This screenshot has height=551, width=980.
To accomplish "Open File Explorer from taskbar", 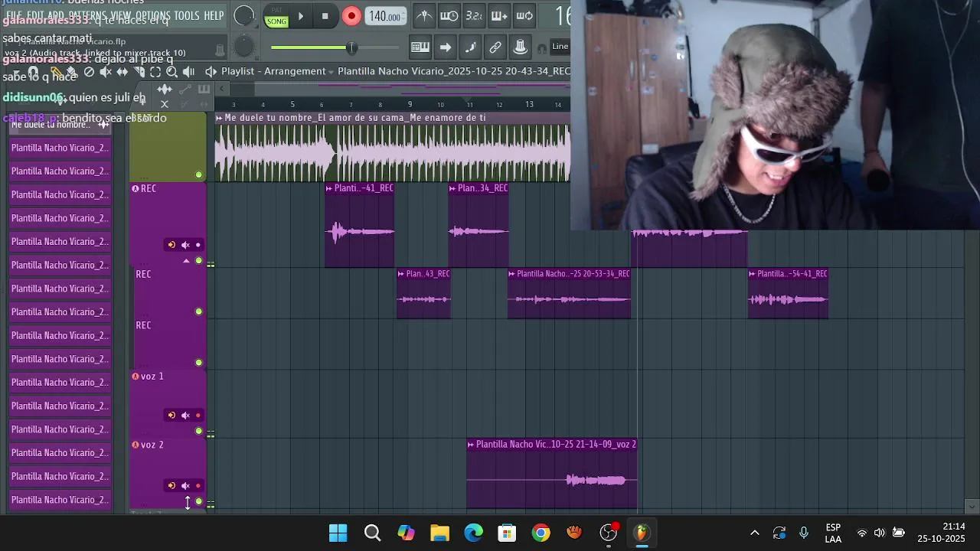I will click(x=439, y=533).
